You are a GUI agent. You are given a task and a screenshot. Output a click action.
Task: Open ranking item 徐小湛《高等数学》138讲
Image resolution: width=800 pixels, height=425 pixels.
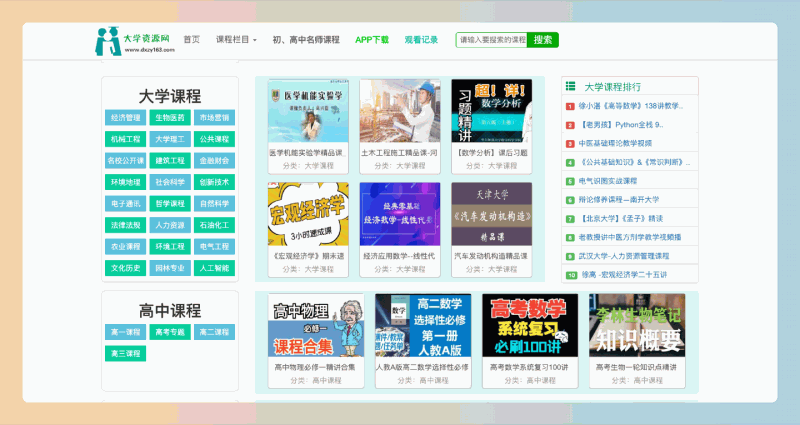pyautogui.click(x=631, y=106)
